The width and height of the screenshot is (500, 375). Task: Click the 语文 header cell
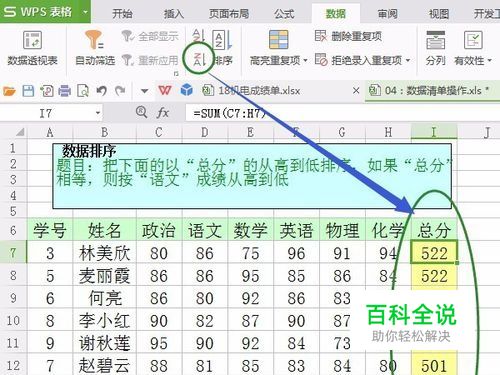[205, 230]
